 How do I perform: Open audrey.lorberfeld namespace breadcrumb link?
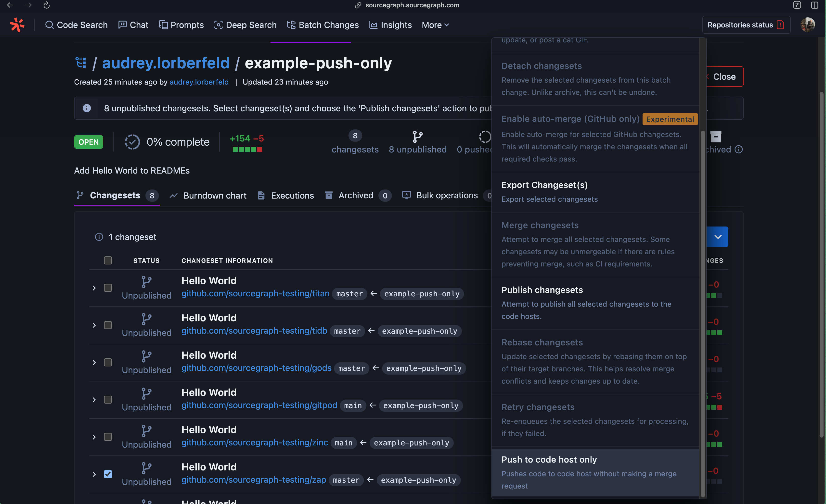(x=166, y=63)
